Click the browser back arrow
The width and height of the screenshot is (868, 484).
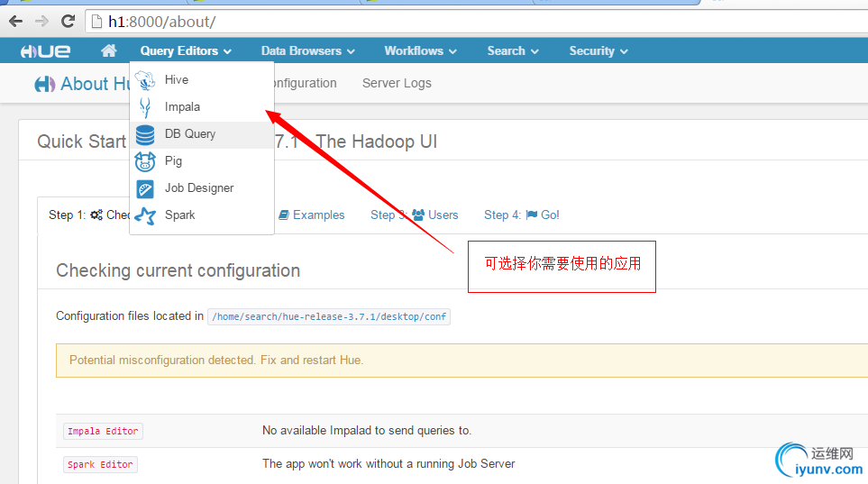point(16,22)
